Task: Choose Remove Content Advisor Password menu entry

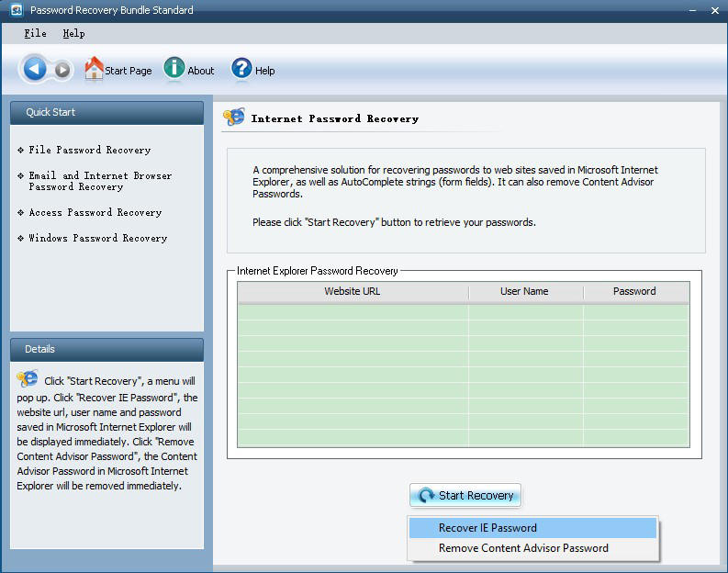Action: 532,548
